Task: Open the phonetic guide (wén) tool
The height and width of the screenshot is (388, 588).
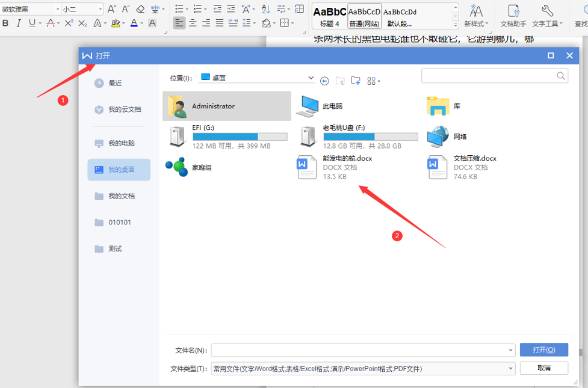Action: (x=155, y=9)
